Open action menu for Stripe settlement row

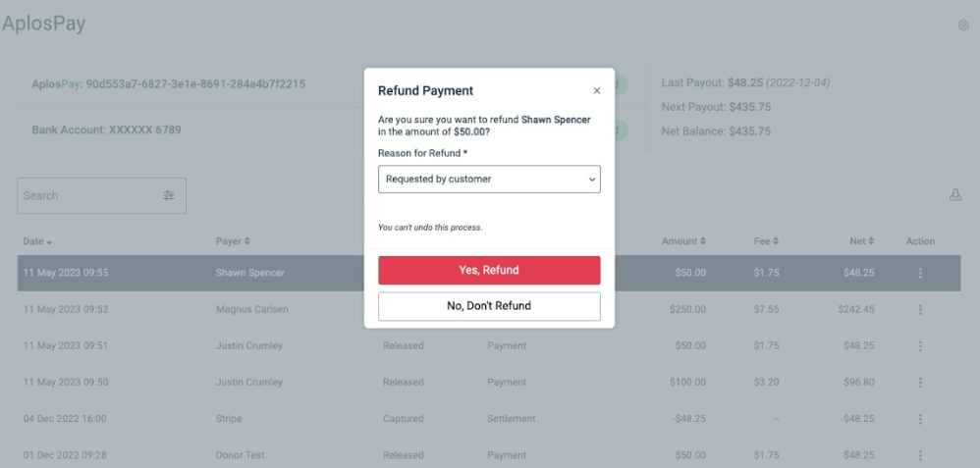point(920,418)
